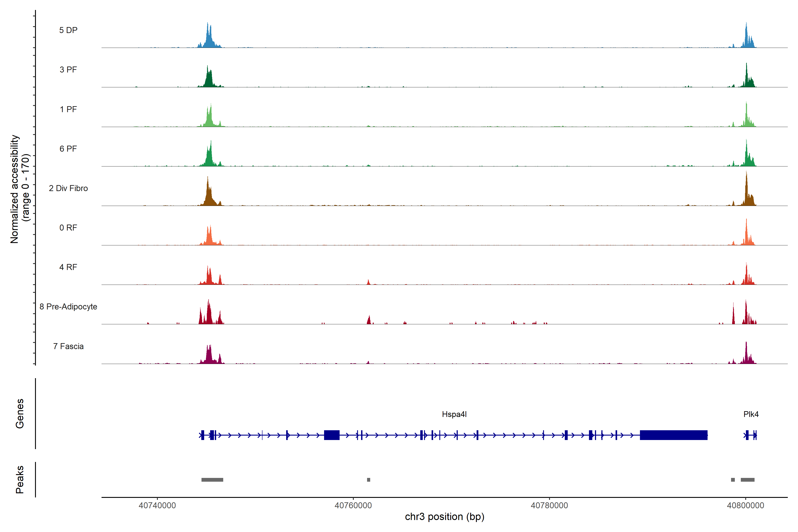
Task: Click the 40740000 axis tick label
Action: coord(157,505)
